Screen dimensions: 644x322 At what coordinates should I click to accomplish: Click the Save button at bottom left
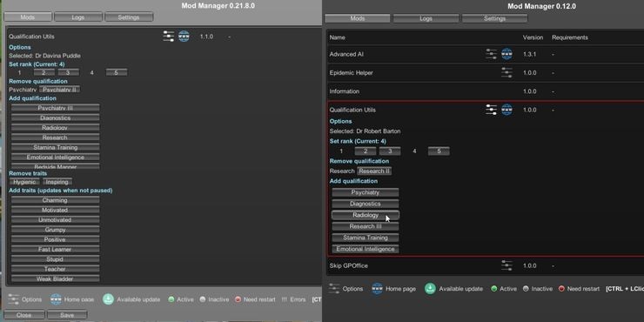[67, 315]
